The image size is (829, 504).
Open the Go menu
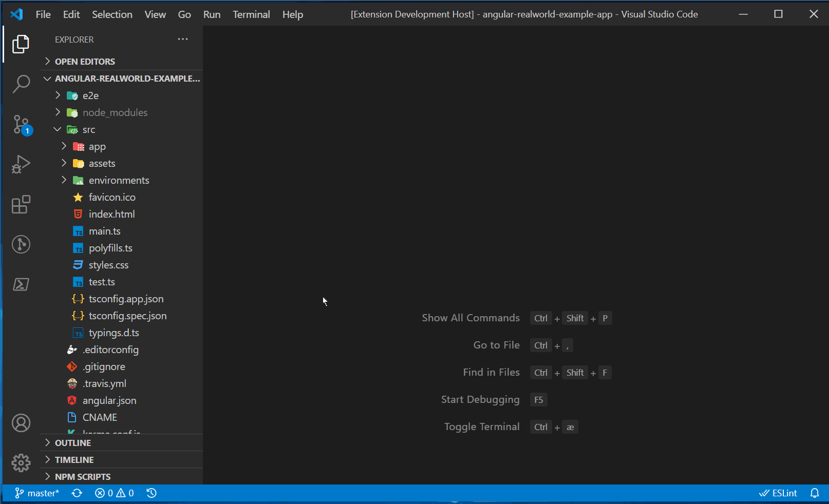pyautogui.click(x=184, y=14)
